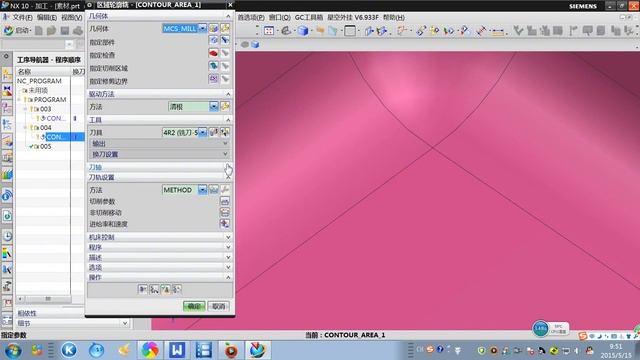
Task: Open feeds and speeds icon
Action: [225, 224]
